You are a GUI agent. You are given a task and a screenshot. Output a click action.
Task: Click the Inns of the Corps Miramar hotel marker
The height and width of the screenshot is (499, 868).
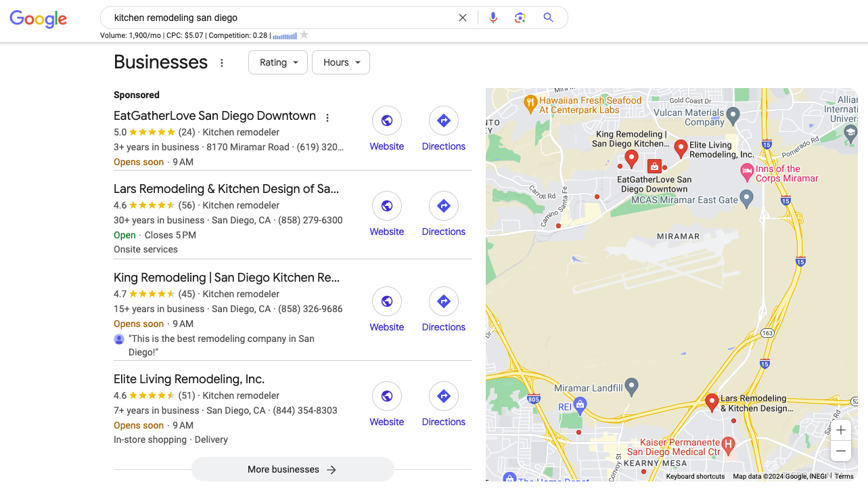coord(747,173)
